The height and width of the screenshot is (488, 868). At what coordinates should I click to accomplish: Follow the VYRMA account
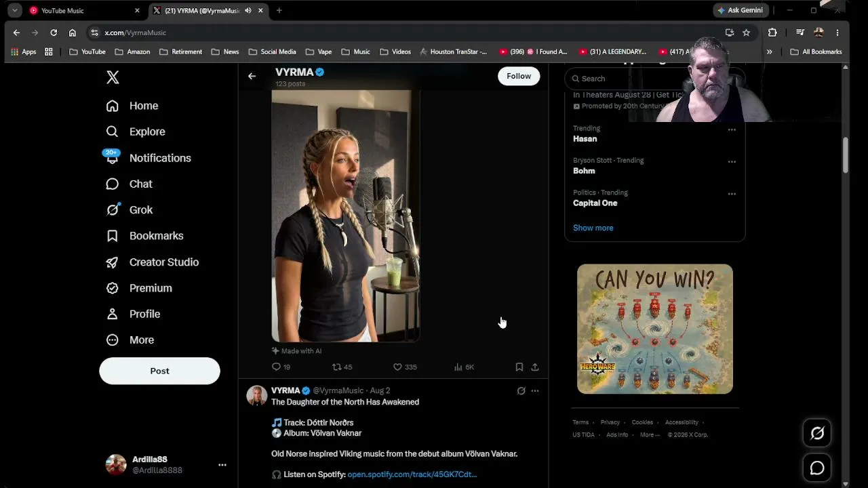point(519,76)
